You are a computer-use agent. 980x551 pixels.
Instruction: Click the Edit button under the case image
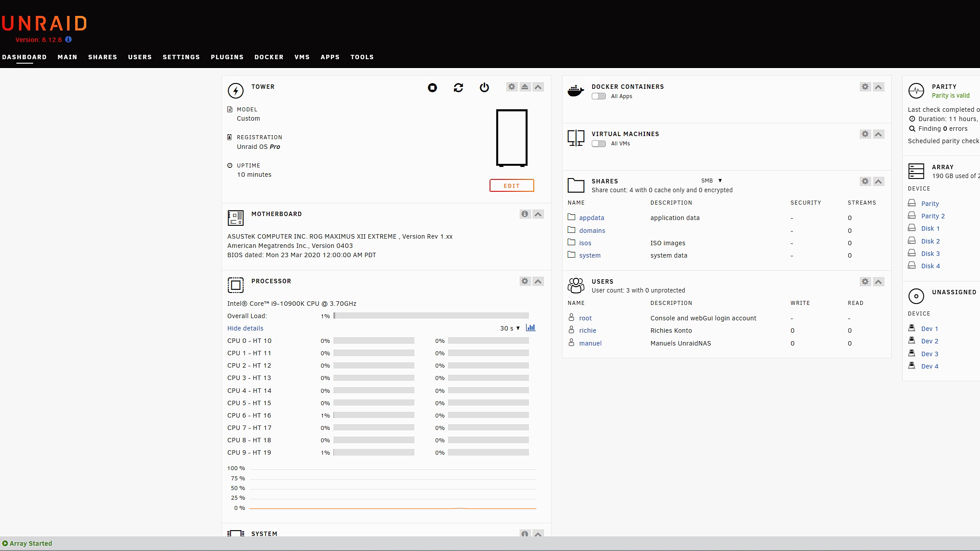point(512,186)
